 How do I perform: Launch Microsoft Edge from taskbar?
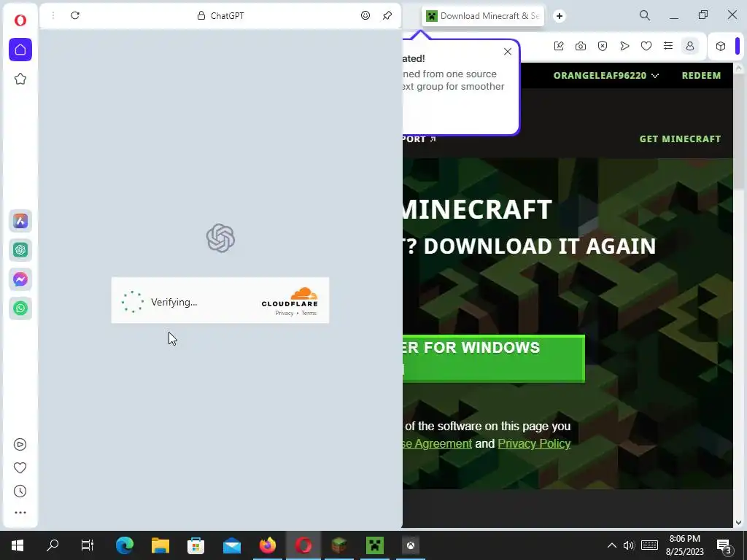(125, 545)
